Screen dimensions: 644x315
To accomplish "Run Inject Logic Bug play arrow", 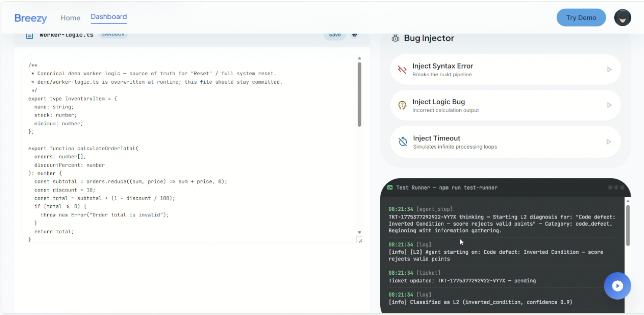I will pyautogui.click(x=609, y=105).
